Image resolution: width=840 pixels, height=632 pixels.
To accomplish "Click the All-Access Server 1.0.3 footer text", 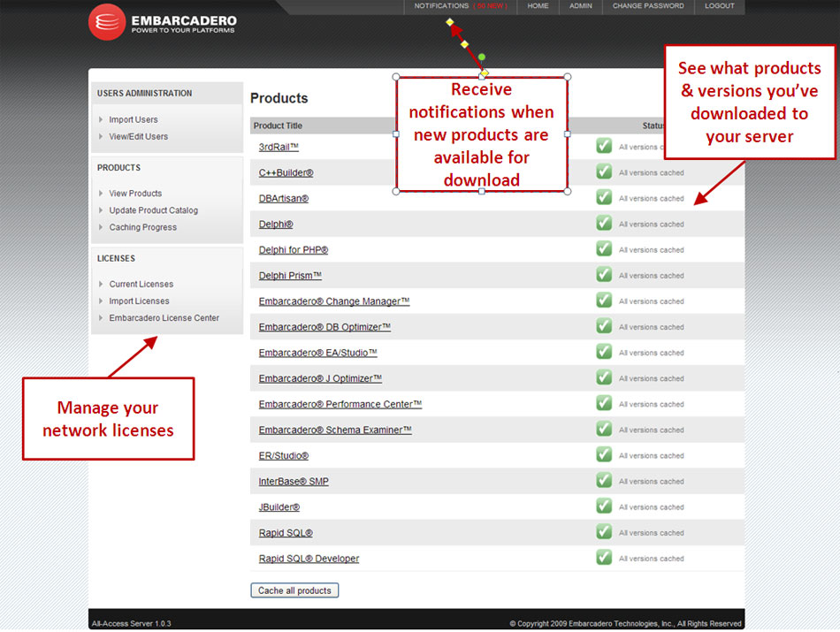I will [x=131, y=623].
